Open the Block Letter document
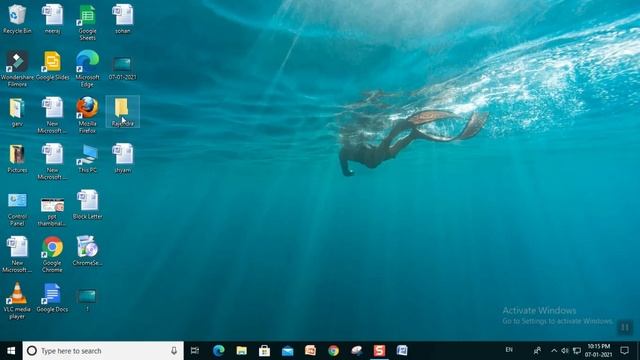 tap(87, 205)
